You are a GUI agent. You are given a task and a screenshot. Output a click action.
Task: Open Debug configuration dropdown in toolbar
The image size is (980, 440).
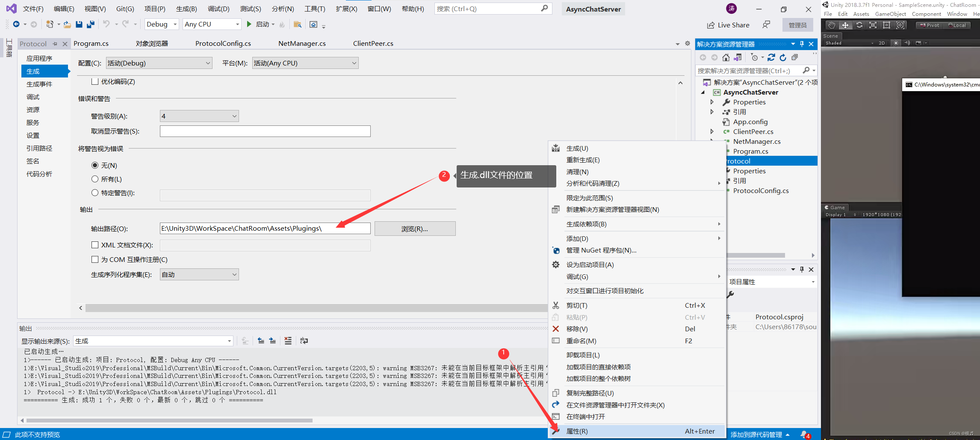click(162, 24)
